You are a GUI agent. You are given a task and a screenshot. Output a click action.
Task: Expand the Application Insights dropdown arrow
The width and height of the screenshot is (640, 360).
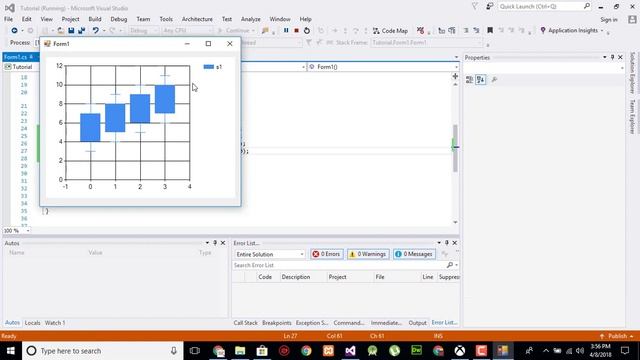click(602, 31)
